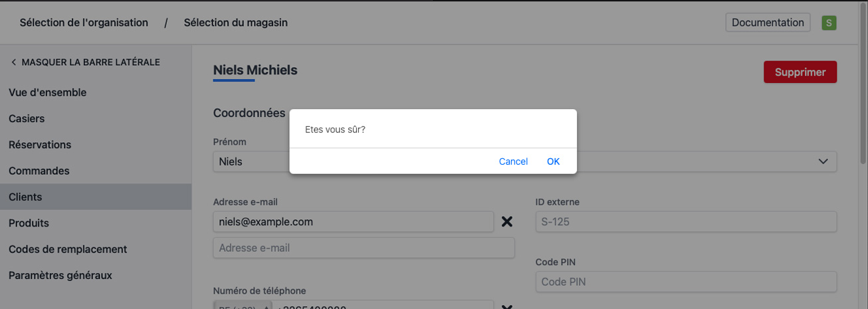868x309 pixels.
Task: Open the Commandes page
Action: pyautogui.click(x=39, y=171)
